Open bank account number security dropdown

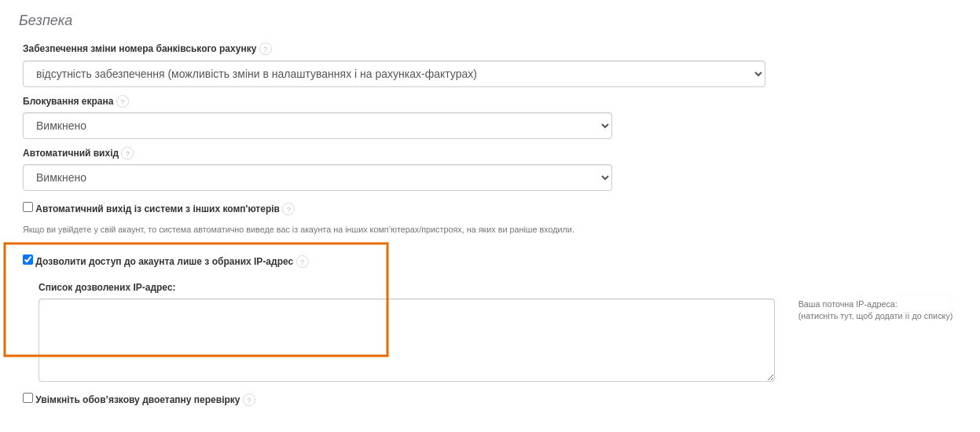tap(394, 74)
